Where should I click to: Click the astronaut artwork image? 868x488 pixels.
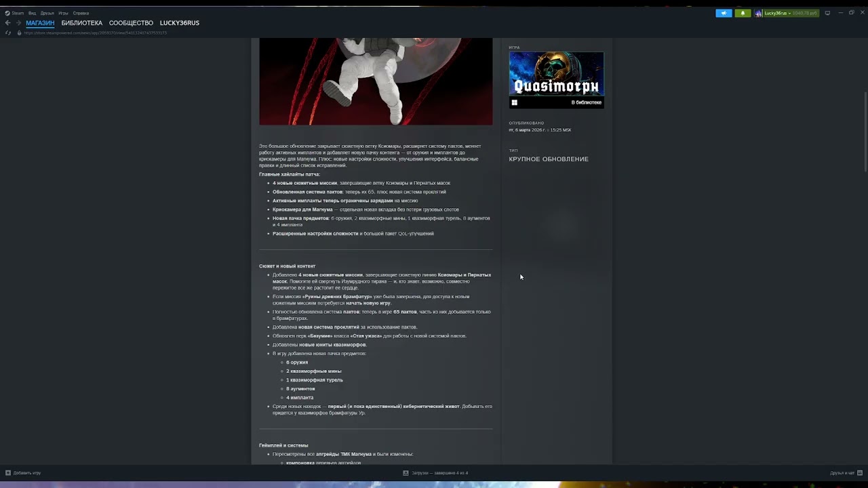pos(376,81)
